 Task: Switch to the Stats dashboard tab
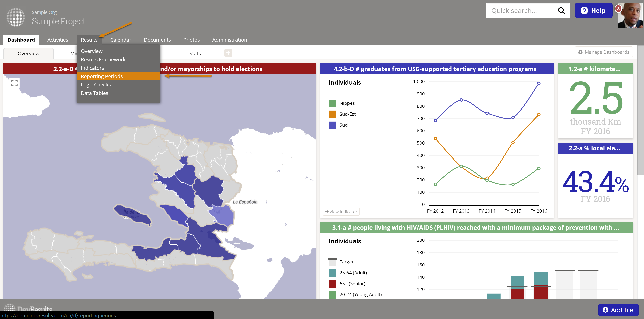click(195, 53)
